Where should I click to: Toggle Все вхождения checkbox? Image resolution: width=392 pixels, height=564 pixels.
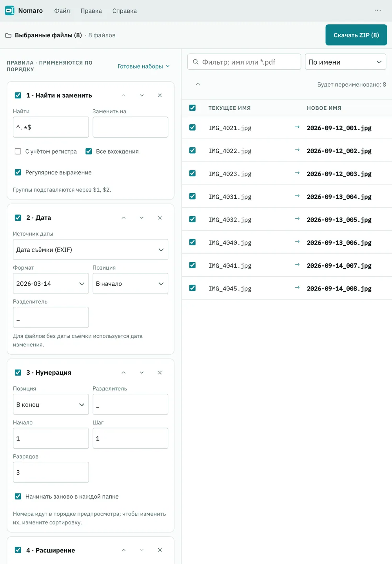point(89,151)
